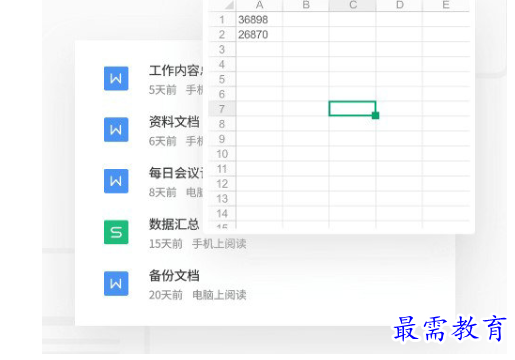
Task: Select row 10 header
Action: click(x=222, y=154)
